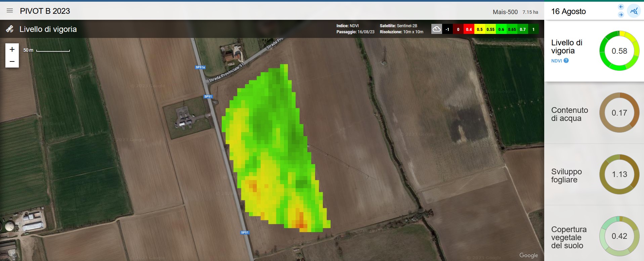The height and width of the screenshot is (261, 644).
Task: Click the satellite icon beside Livello di vigoria
Action: (10, 29)
